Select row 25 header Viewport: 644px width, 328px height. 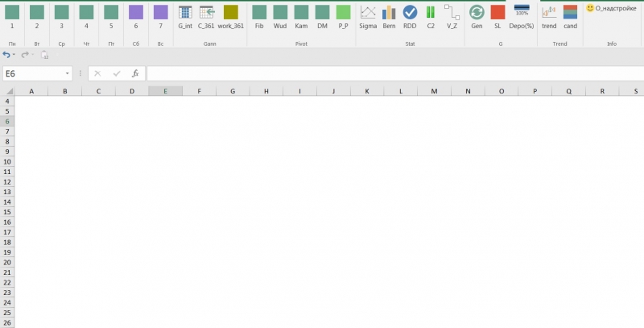pos(7,313)
